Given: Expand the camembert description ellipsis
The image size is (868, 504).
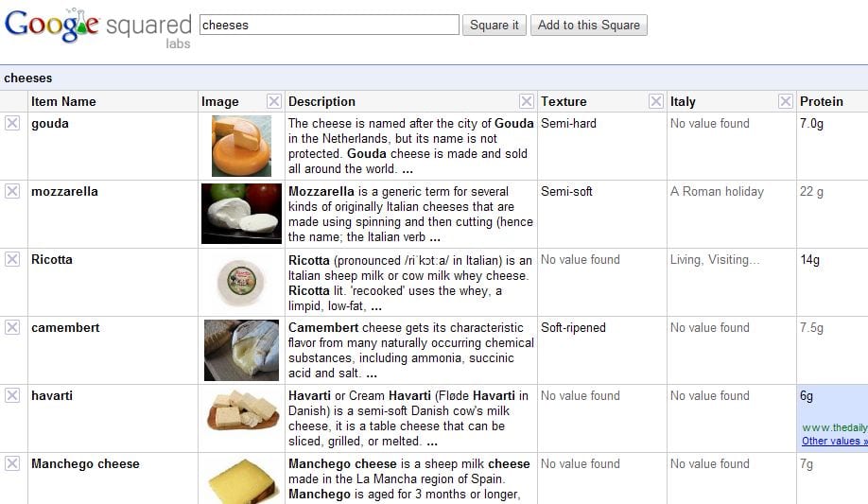Looking at the screenshot, I should click(x=372, y=374).
